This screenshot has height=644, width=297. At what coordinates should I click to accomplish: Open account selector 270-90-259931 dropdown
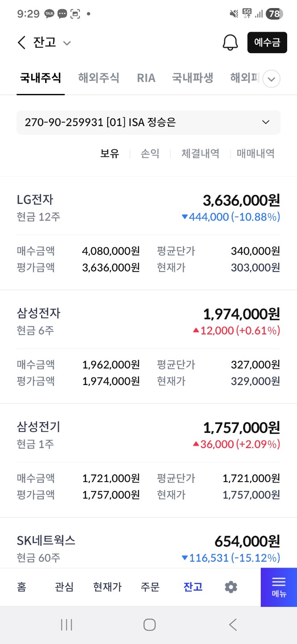(x=148, y=122)
